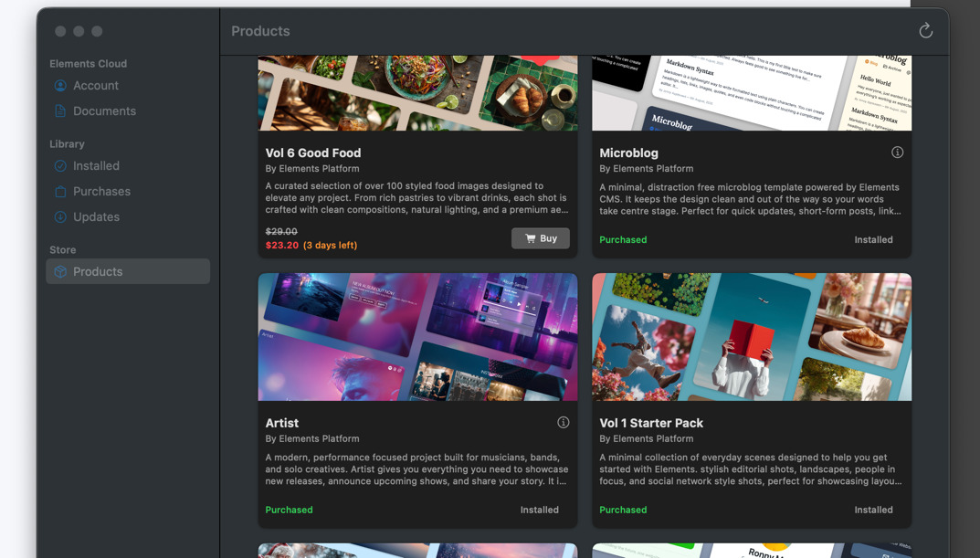
Task: Click the Account person icon
Action: pos(60,86)
